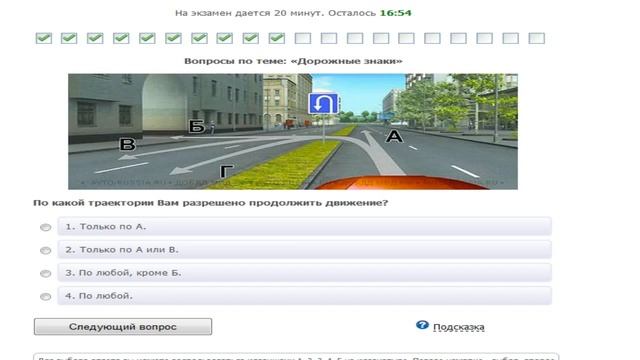This screenshot has width=640, height=360.
Task: Click the second checked question box
Action: tap(69, 38)
